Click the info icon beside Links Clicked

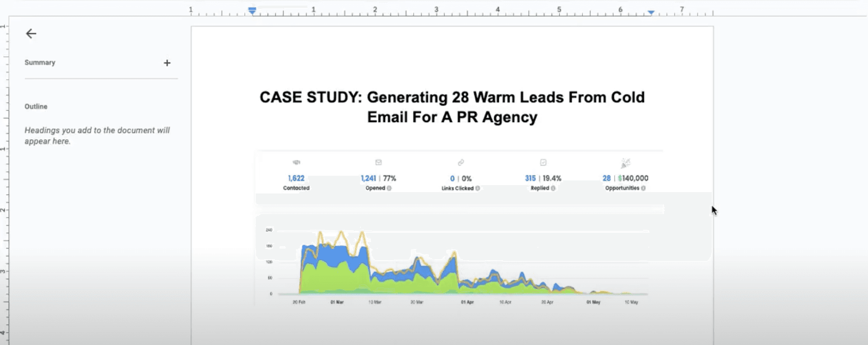[477, 188]
